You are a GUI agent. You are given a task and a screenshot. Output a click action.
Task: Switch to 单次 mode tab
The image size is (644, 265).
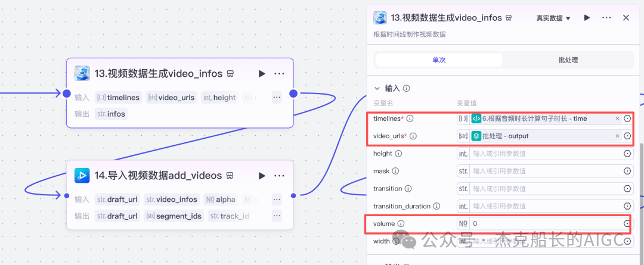point(439,60)
